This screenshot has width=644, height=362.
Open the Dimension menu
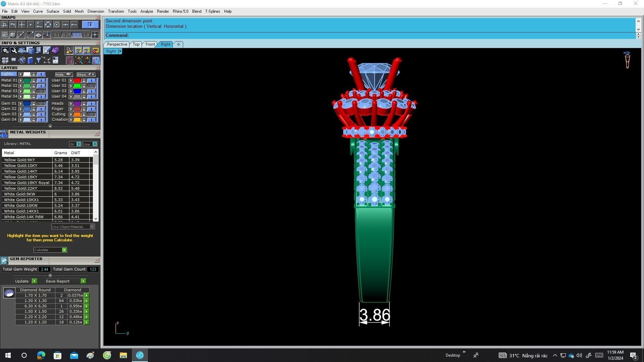[96, 11]
